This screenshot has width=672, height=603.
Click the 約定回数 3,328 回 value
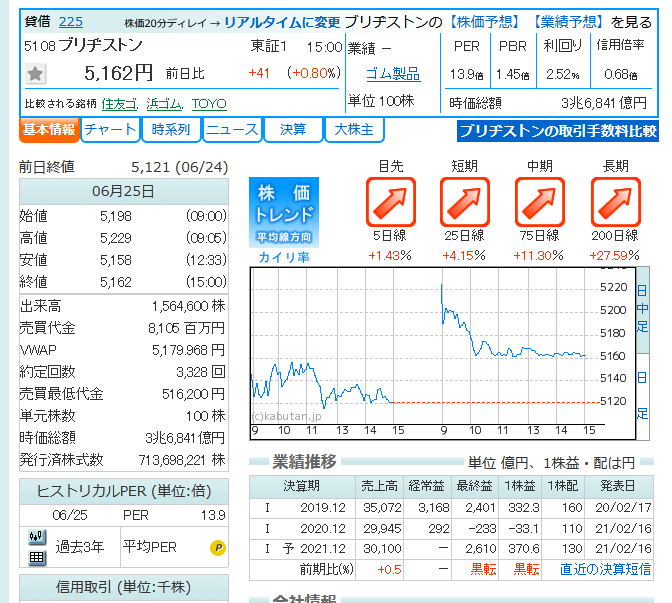click(x=201, y=372)
